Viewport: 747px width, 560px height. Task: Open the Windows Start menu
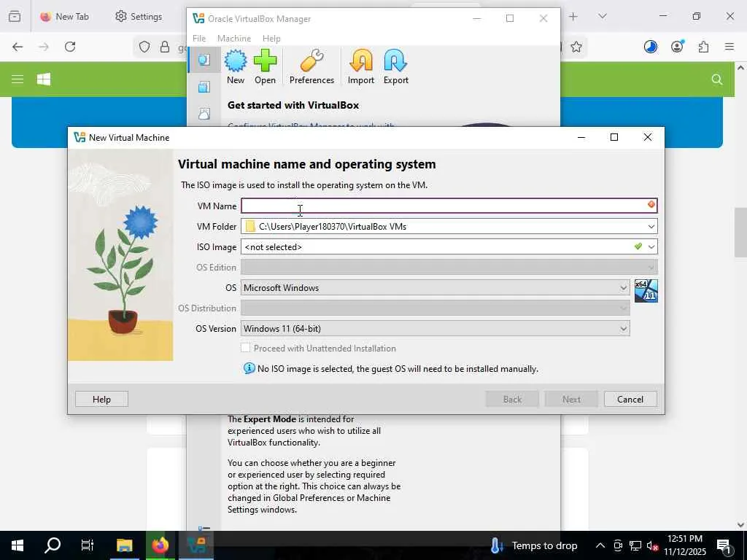[18, 545]
